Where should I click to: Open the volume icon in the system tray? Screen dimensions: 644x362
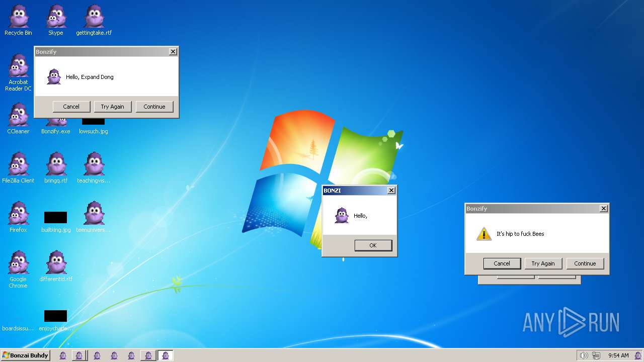(x=583, y=355)
